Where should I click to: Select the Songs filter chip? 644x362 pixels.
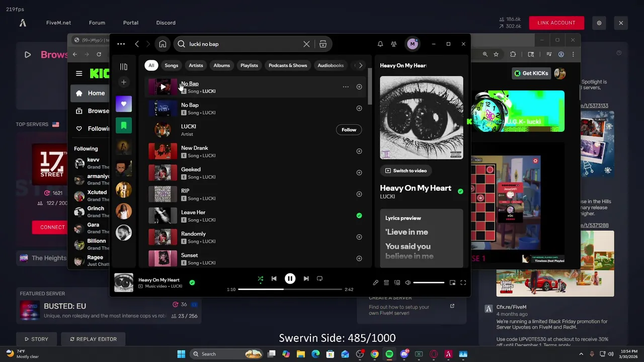point(171,65)
